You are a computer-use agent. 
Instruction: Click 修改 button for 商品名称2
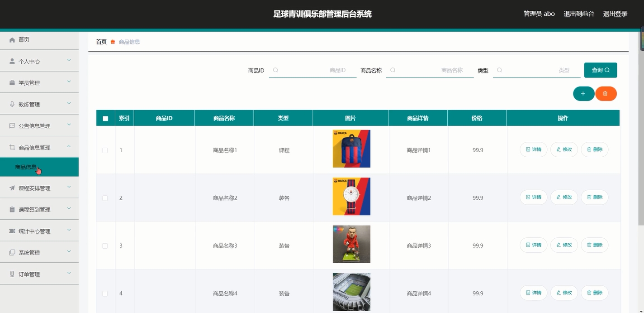(564, 197)
